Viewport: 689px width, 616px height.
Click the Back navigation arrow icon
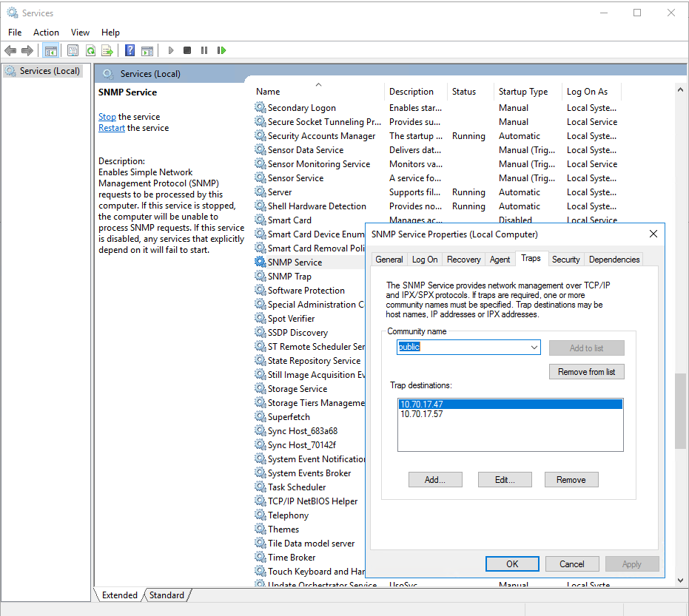(10, 50)
